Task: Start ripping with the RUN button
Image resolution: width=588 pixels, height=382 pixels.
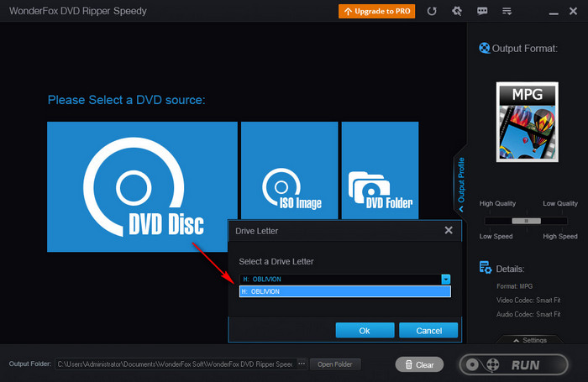Action: coord(514,364)
